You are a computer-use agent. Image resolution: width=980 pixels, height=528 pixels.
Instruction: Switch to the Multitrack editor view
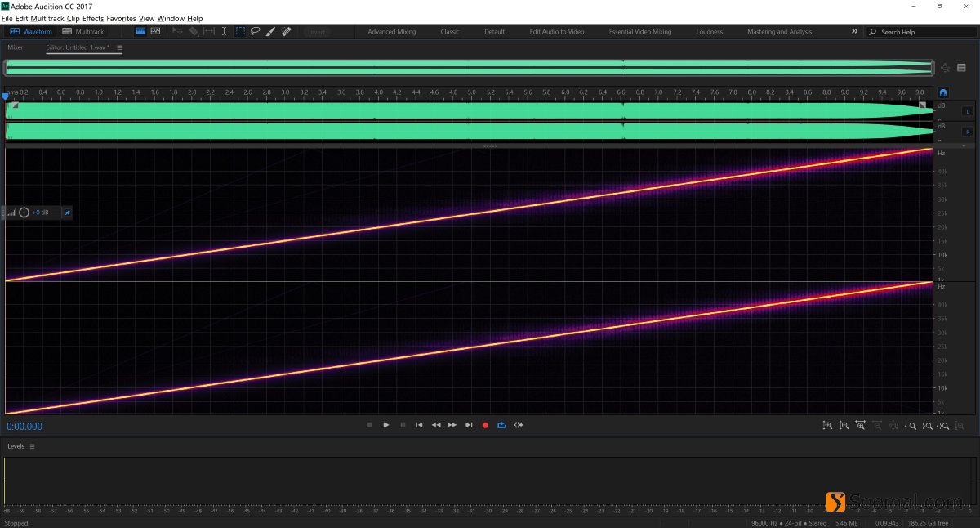[x=82, y=32]
